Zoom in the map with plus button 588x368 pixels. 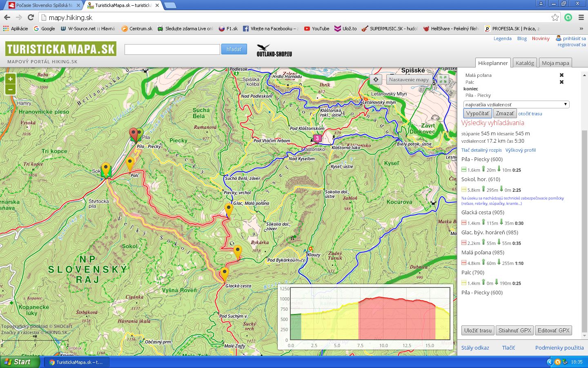pyautogui.click(x=10, y=79)
